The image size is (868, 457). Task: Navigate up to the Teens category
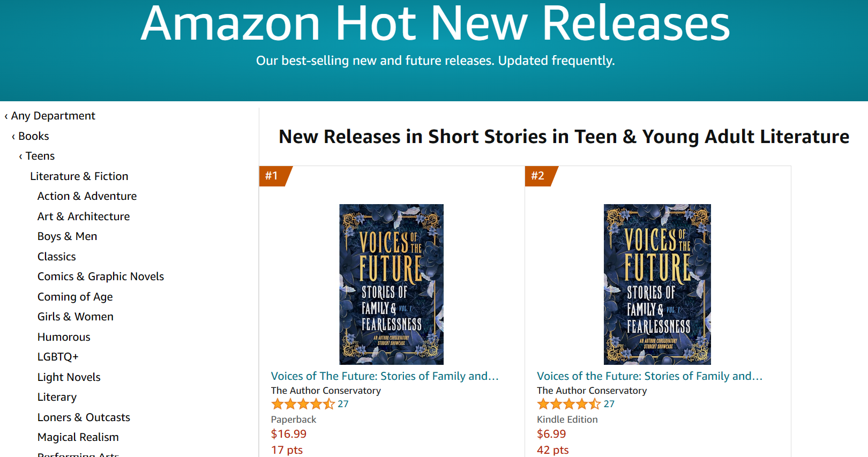click(x=40, y=156)
